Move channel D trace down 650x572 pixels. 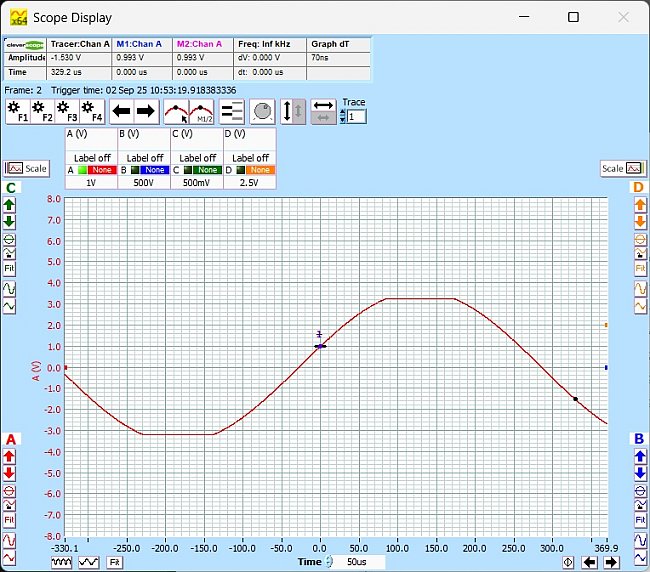pos(640,222)
